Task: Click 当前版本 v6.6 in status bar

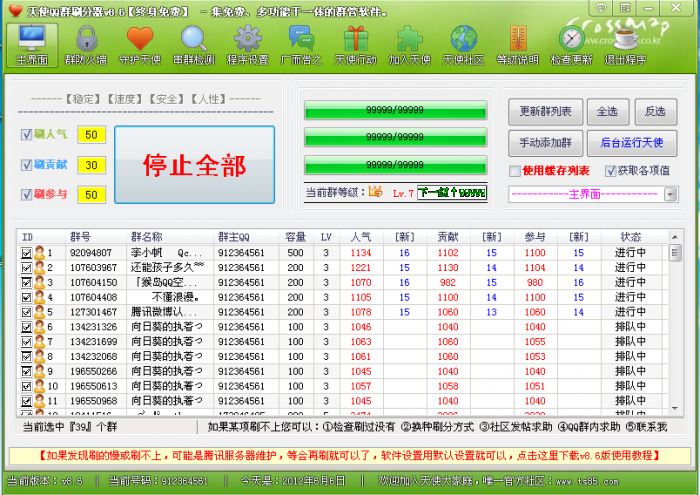Action: [45, 481]
